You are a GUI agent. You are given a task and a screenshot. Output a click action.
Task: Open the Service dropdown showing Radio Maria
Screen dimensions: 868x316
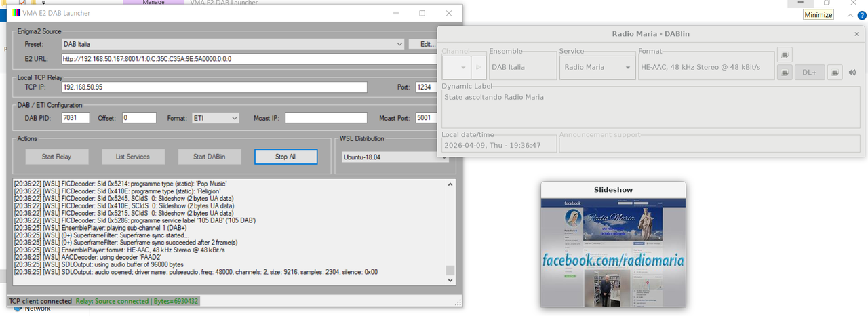(x=597, y=67)
